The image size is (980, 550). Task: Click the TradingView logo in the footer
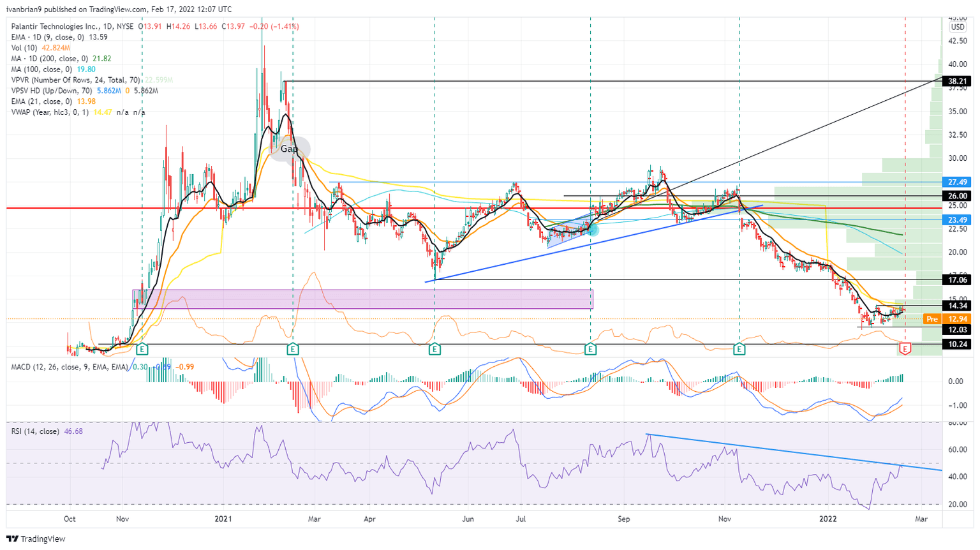coord(36,539)
